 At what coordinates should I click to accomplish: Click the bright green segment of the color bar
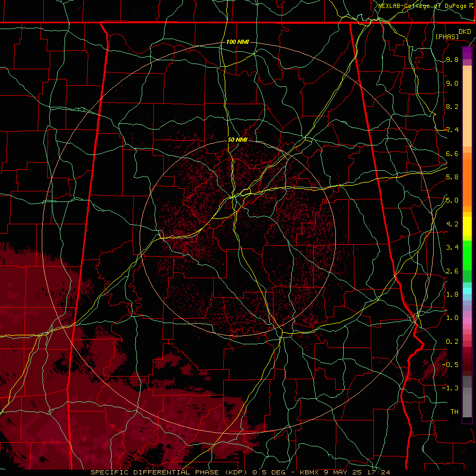coord(467,255)
